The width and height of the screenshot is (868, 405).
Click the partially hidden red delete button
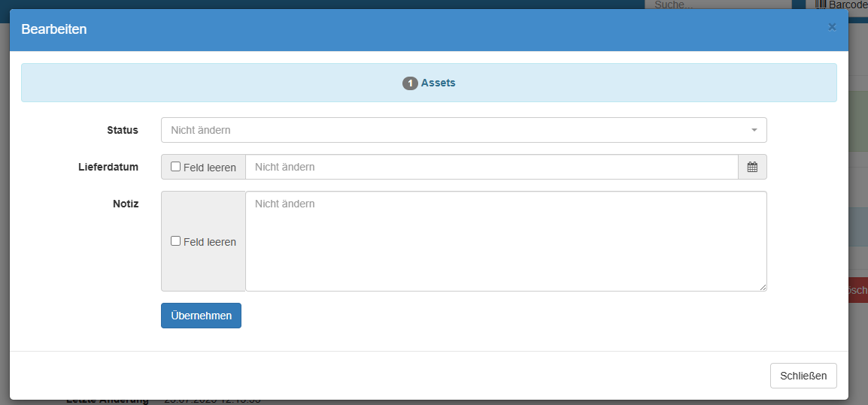pos(857,290)
